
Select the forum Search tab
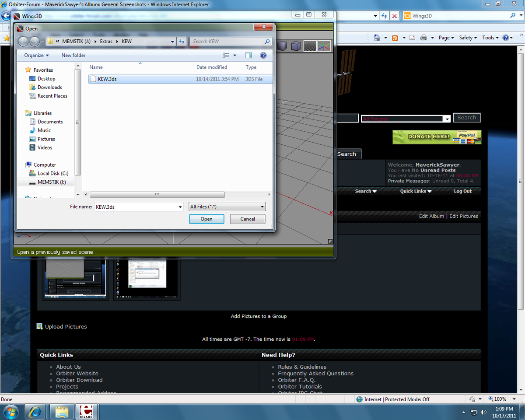[346, 154]
